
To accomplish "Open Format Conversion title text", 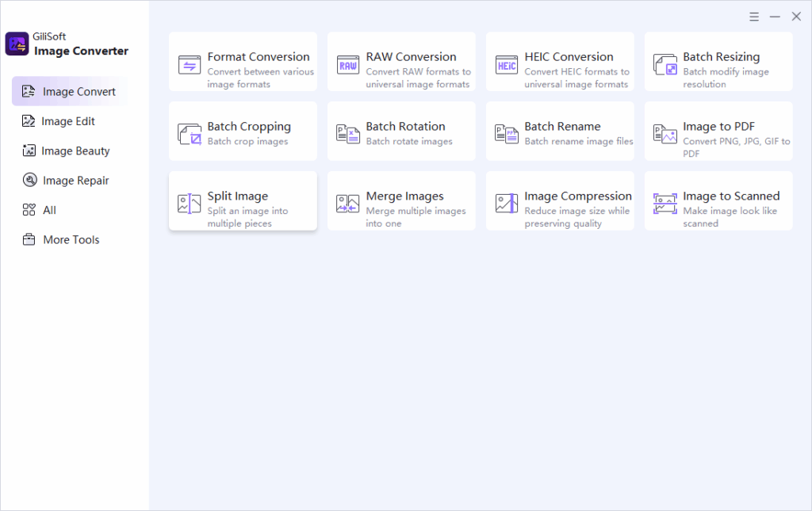I will (259, 57).
